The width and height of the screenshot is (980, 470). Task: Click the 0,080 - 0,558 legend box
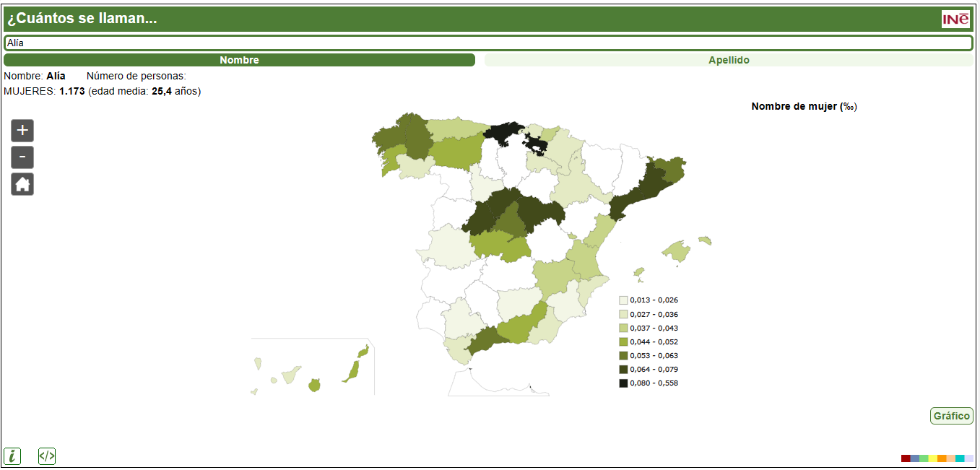(x=623, y=383)
